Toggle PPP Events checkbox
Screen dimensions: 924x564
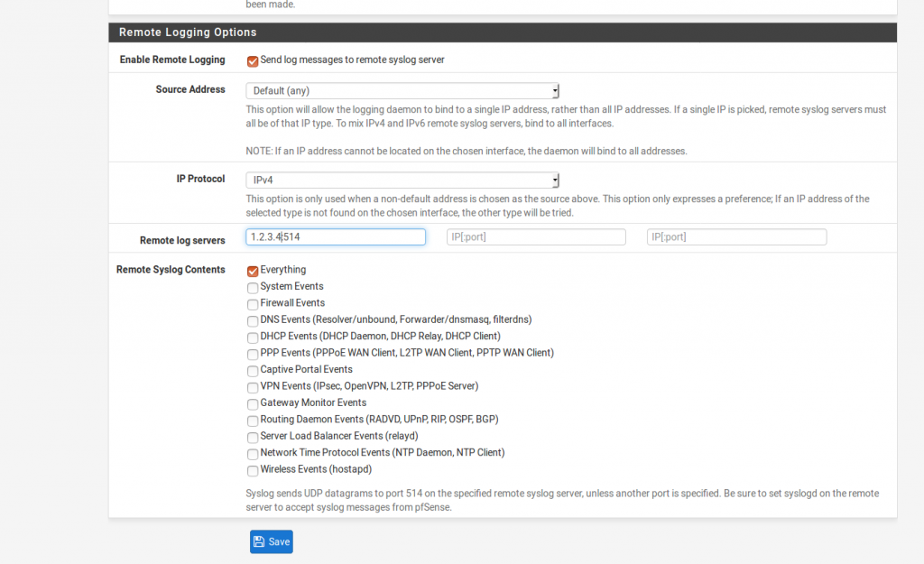[253, 355]
